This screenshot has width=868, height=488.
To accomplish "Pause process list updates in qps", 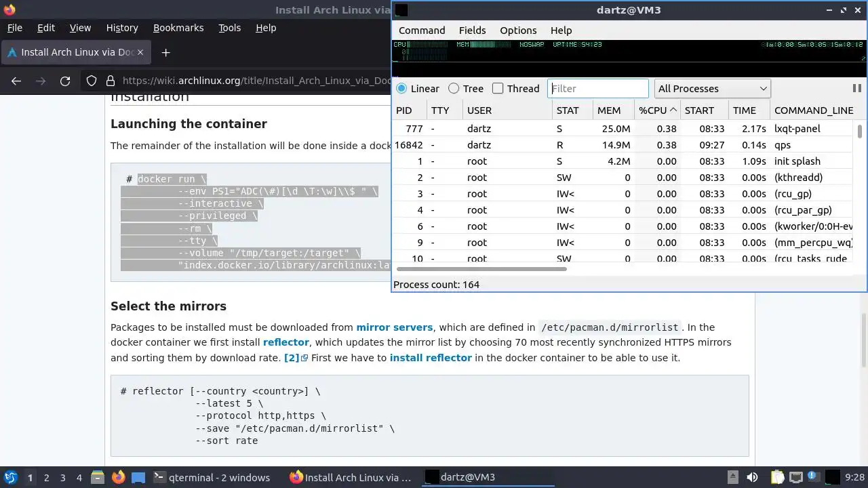I will pos(856,88).
